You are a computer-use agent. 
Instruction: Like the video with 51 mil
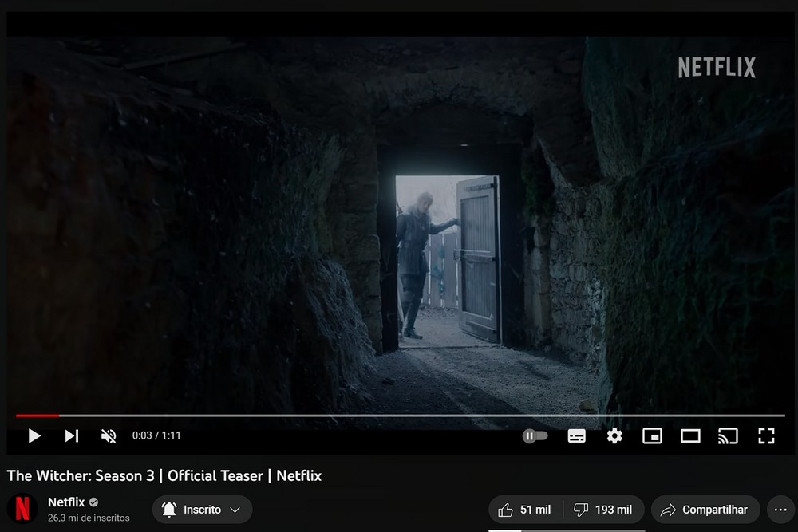(x=526, y=510)
